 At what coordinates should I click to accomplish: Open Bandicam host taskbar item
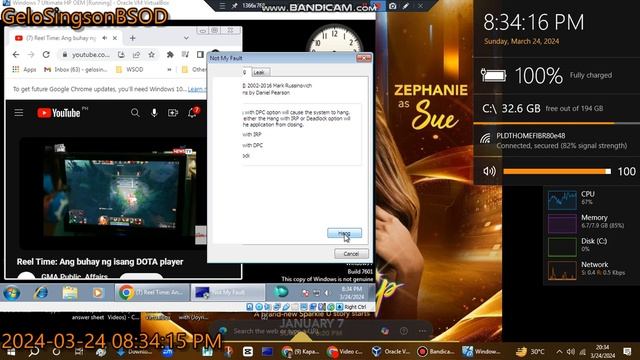[x=436, y=351]
